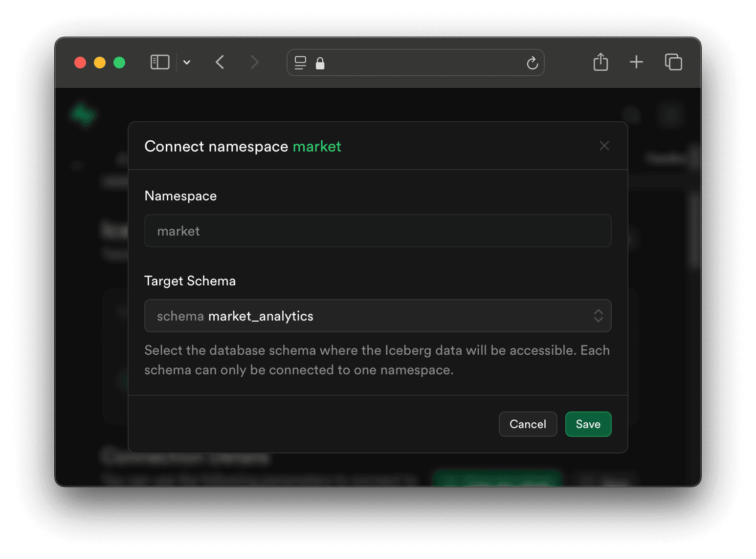The height and width of the screenshot is (559, 756).
Task: Click the padlock security icon
Action: (320, 63)
